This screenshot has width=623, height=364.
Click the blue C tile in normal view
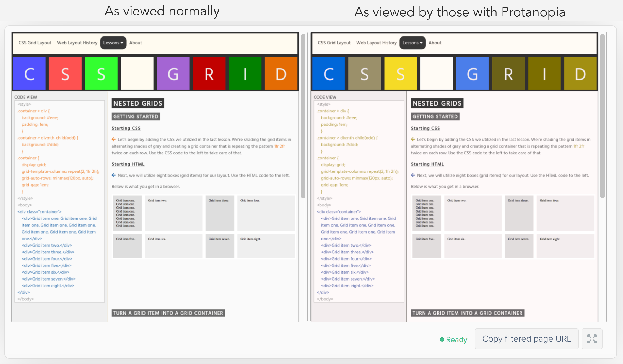29,74
